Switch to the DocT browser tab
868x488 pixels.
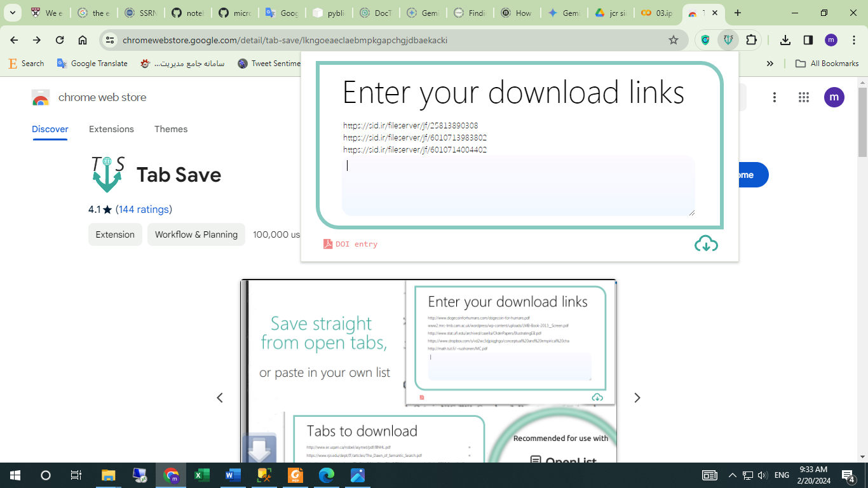tap(376, 13)
